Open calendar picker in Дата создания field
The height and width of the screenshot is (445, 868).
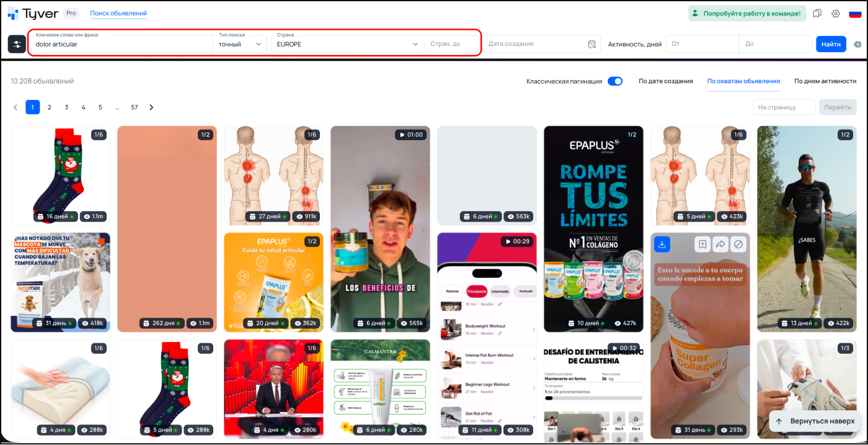[x=591, y=44]
